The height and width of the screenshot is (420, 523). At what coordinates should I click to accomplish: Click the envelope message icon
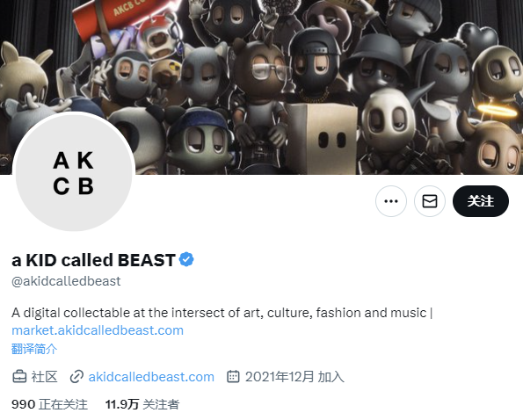tap(430, 201)
